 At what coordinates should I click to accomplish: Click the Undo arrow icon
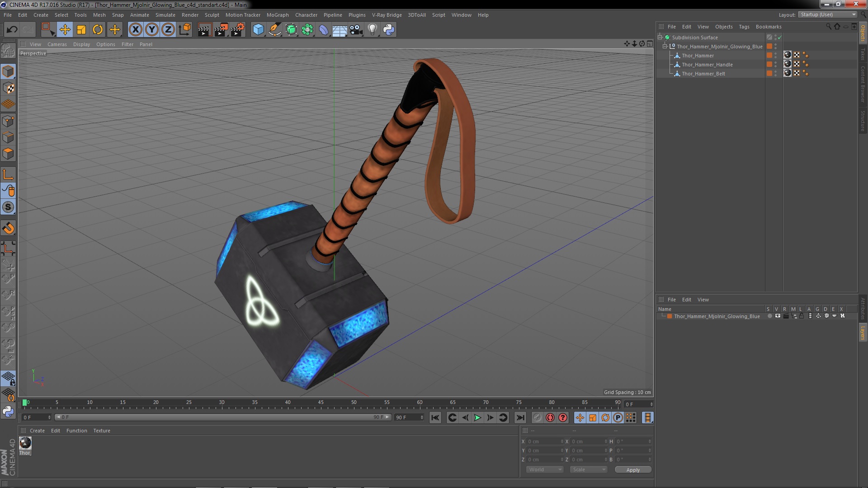coord(12,30)
